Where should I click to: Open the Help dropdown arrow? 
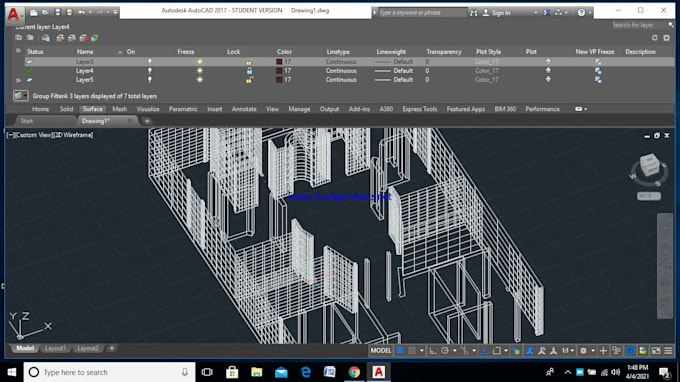coord(590,13)
